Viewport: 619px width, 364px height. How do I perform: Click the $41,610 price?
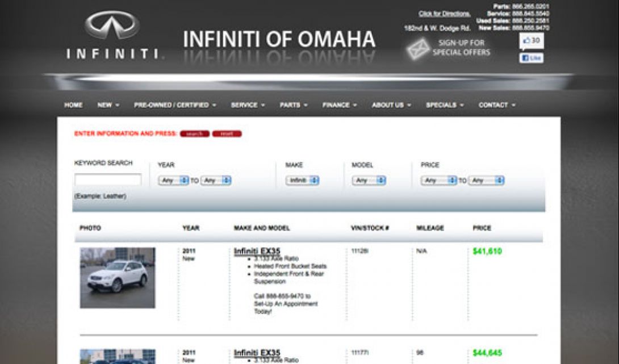coord(487,251)
